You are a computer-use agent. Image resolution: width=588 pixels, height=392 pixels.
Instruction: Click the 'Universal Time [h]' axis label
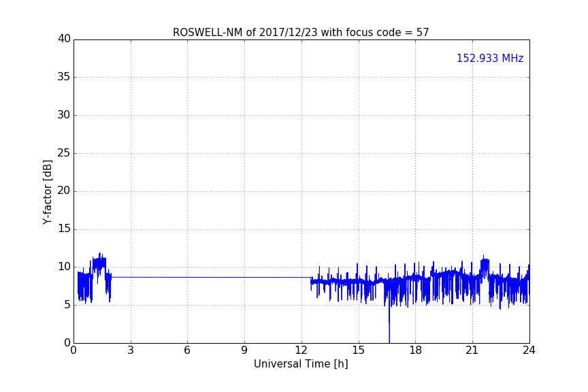301,364
